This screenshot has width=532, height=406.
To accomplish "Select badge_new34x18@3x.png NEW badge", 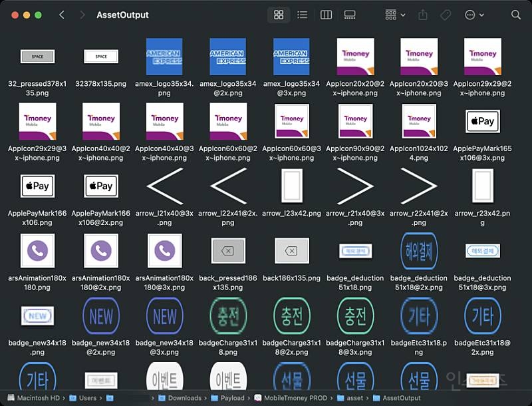I will coord(164,315).
